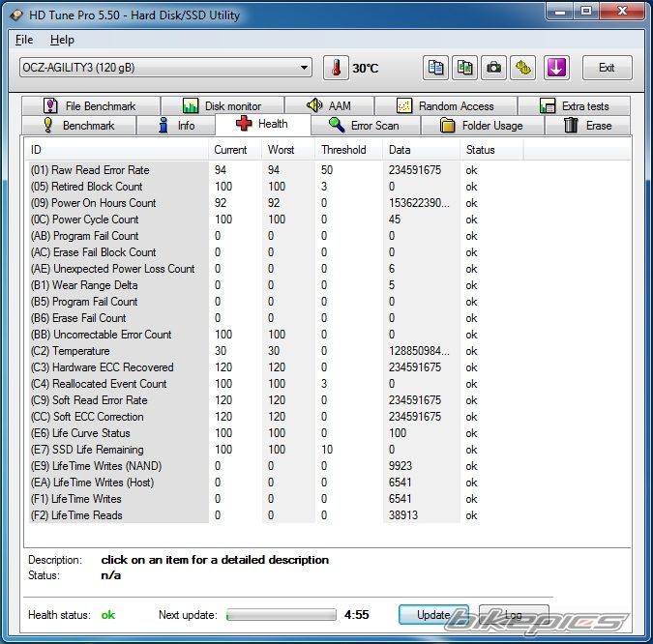Switch to the Benchmark tab
This screenshot has width=653, height=644.
pos(77,126)
